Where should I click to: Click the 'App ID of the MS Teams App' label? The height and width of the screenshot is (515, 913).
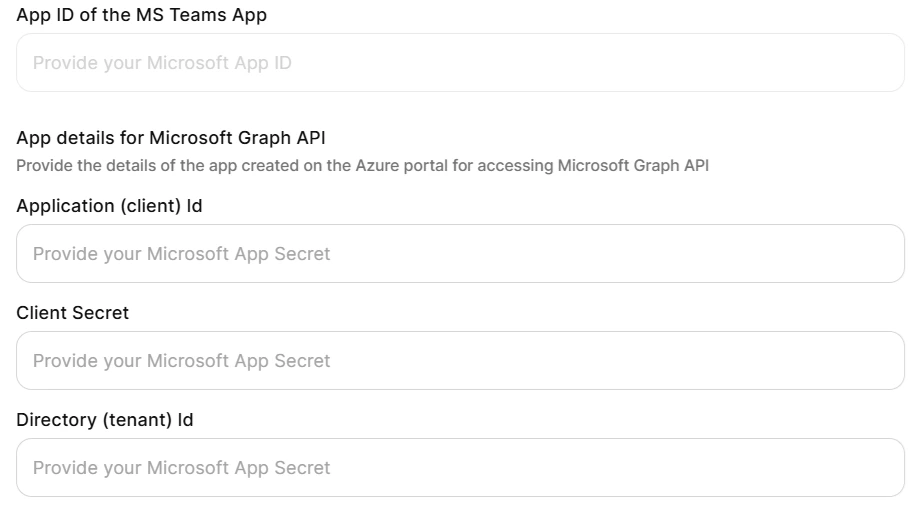(x=141, y=15)
